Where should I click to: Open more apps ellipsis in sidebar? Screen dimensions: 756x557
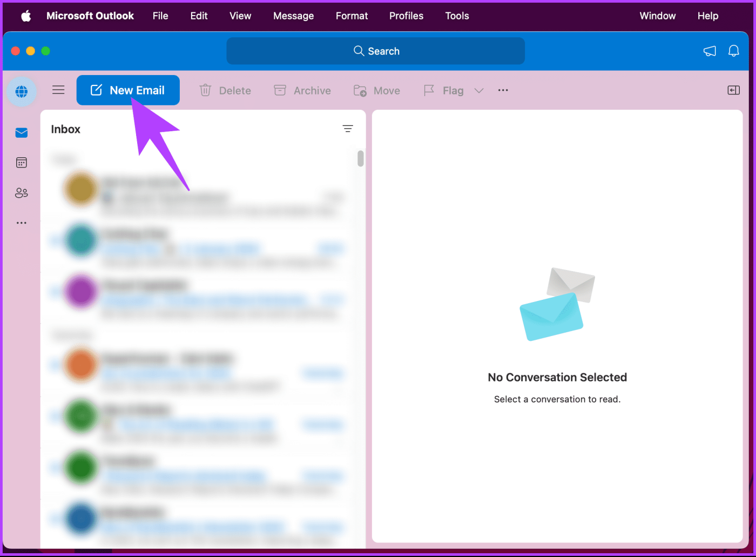tap(22, 223)
